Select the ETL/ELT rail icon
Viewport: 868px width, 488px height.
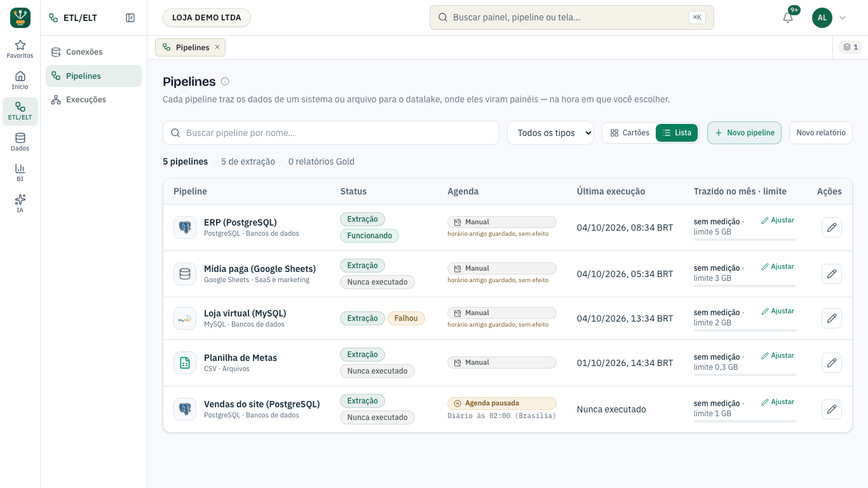pos(20,111)
